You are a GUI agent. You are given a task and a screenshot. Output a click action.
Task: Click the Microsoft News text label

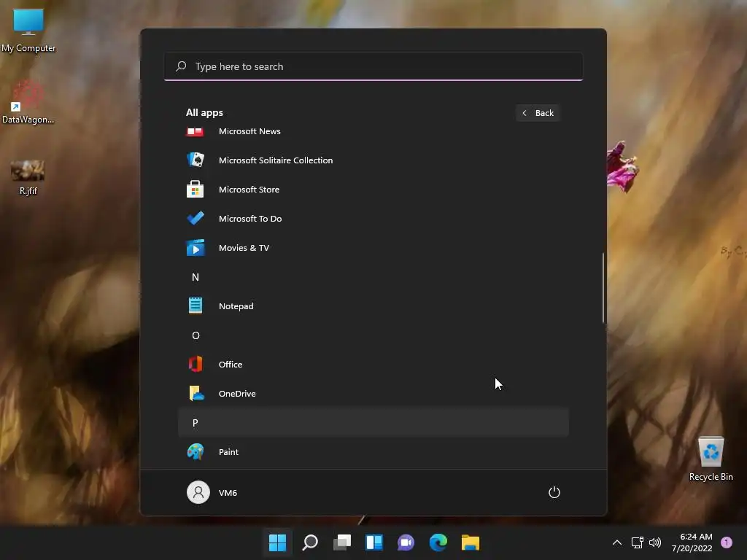(x=249, y=131)
